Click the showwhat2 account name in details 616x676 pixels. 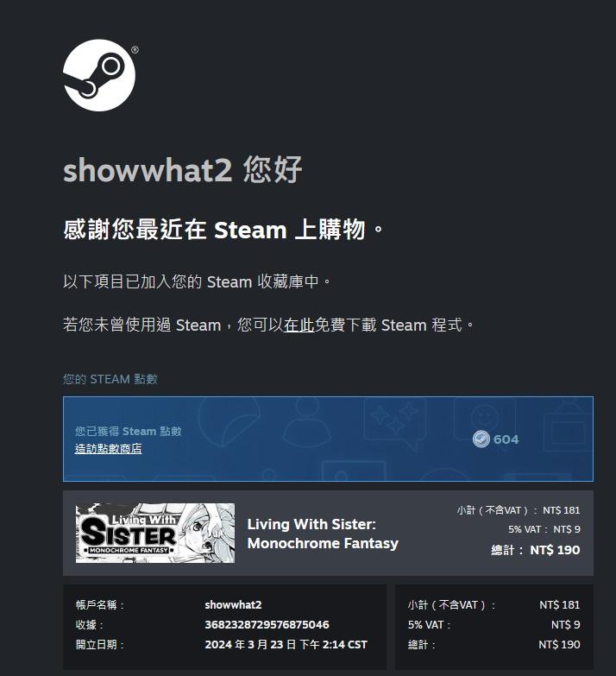233,605
